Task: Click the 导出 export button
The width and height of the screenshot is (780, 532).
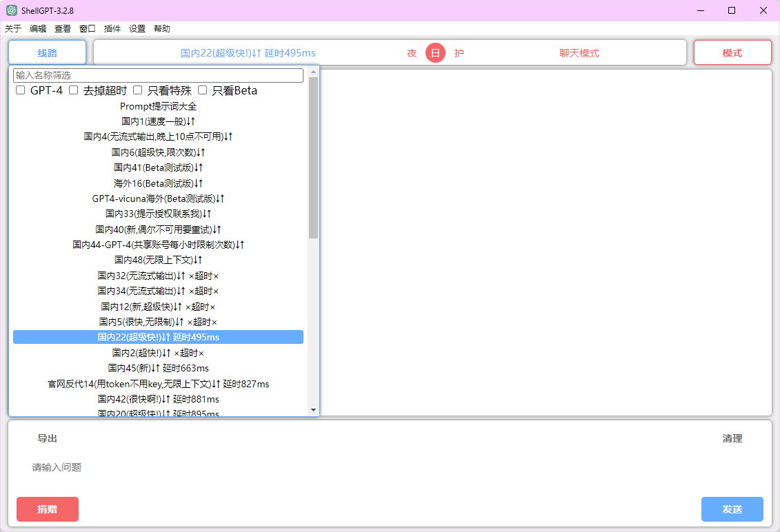Action: click(48, 438)
